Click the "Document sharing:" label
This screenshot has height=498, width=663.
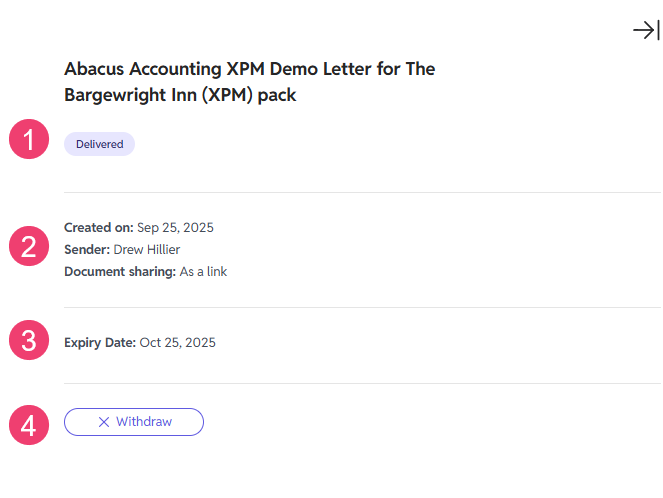[120, 271]
